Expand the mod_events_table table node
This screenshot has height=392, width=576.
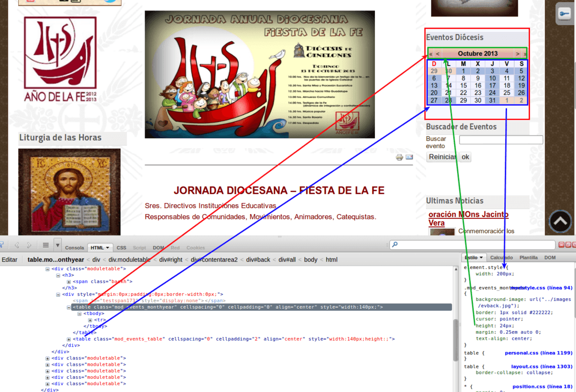click(69, 339)
